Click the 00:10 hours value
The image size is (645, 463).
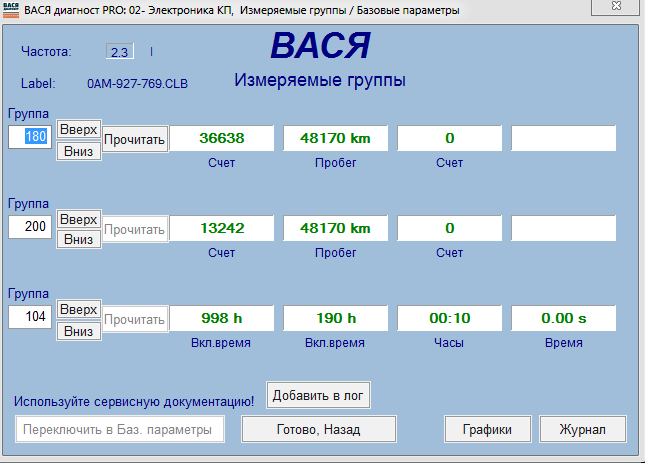click(450, 318)
